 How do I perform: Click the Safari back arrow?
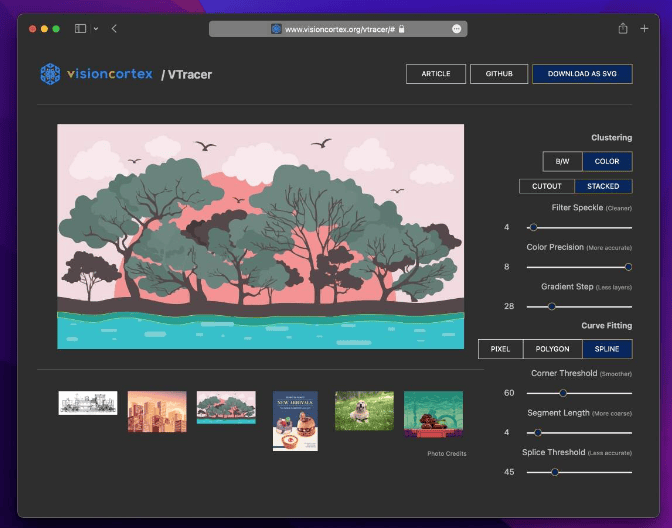(x=114, y=29)
